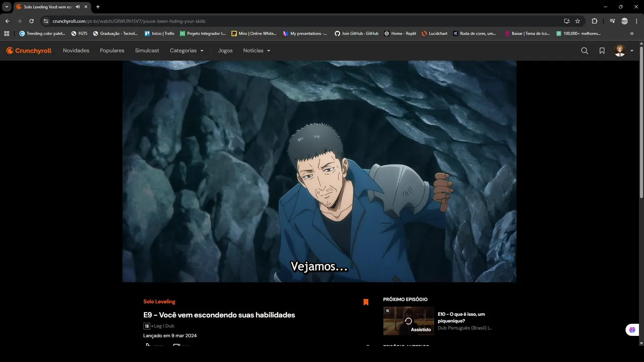Open the Crunchyroll search icon
The image size is (644, 362).
(x=585, y=51)
